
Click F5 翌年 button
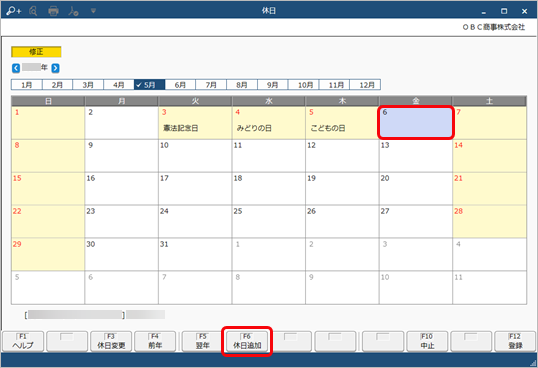click(x=202, y=341)
